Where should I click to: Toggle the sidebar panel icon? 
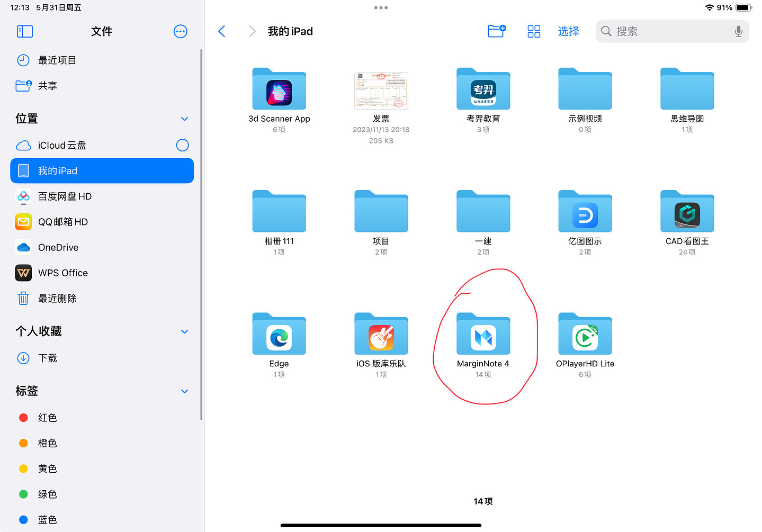click(25, 32)
